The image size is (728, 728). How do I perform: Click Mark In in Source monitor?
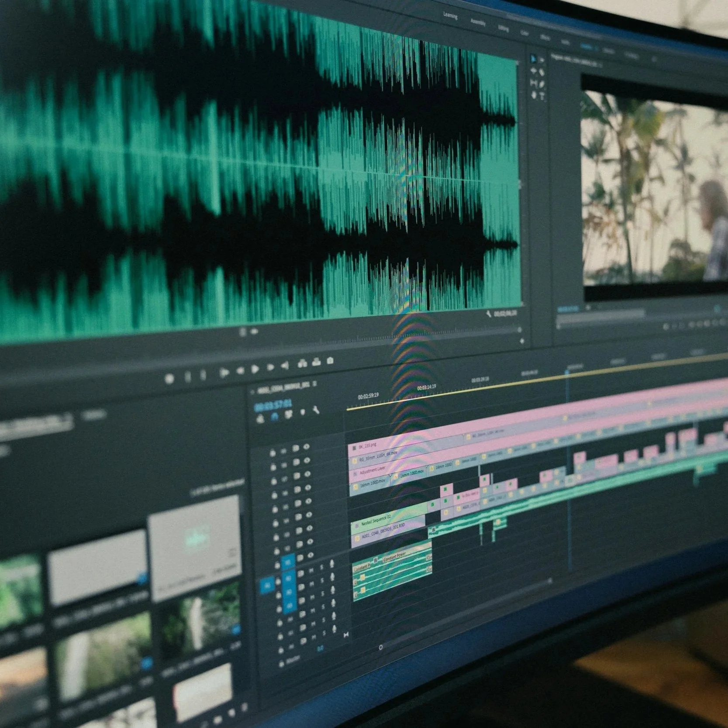click(x=188, y=377)
